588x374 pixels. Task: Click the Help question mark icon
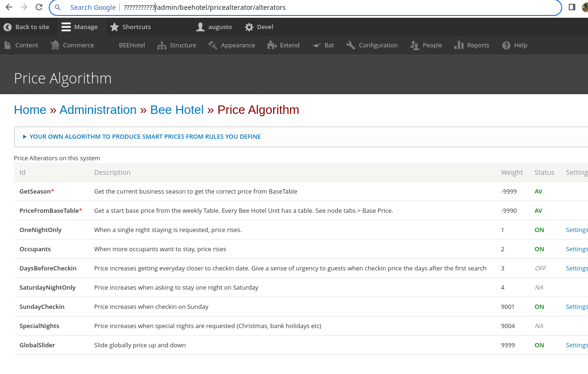(x=506, y=45)
